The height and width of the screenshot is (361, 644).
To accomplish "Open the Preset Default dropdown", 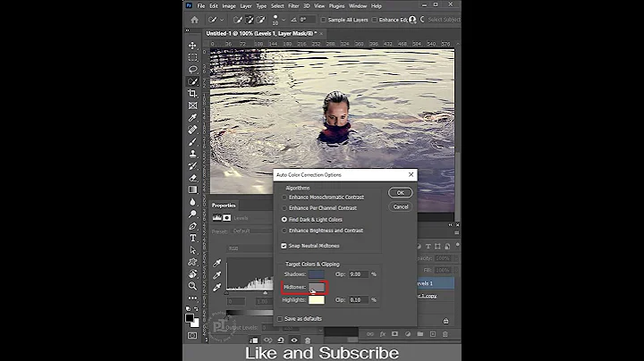I will pyautogui.click(x=252, y=231).
